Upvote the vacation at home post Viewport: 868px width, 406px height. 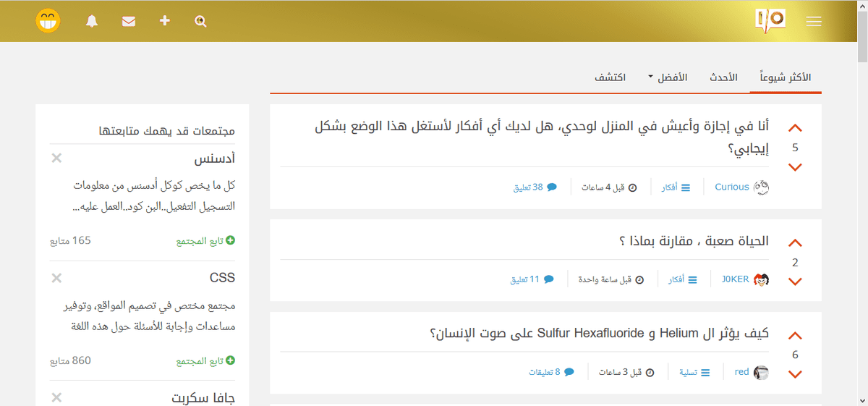click(x=795, y=128)
